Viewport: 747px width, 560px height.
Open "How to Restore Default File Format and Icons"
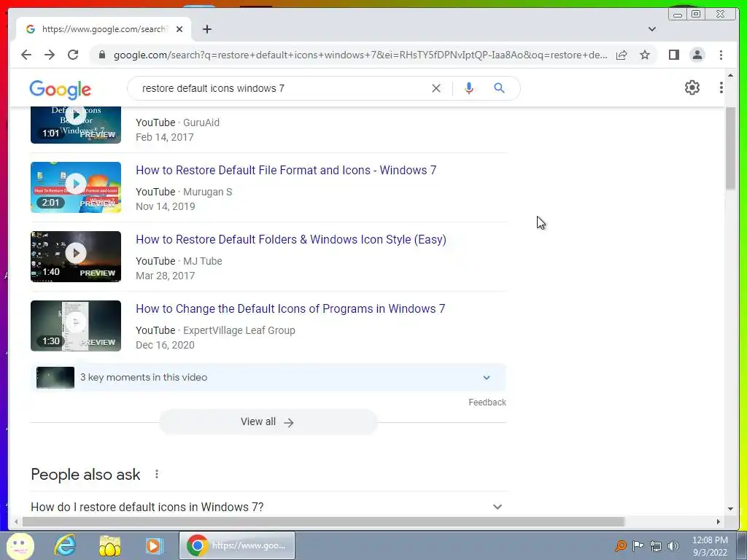tap(286, 170)
